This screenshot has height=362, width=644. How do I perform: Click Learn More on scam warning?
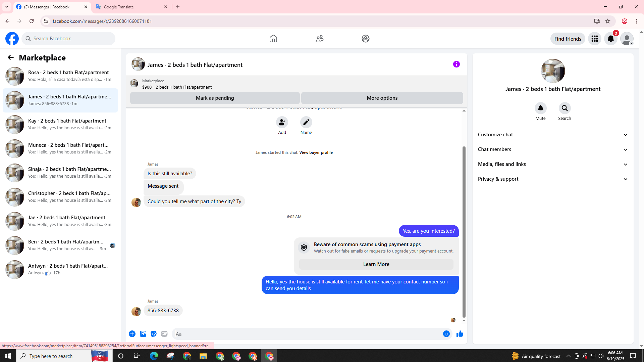(x=376, y=264)
